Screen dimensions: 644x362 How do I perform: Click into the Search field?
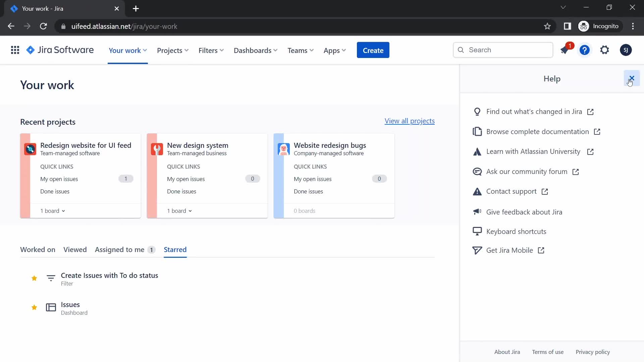point(503,50)
